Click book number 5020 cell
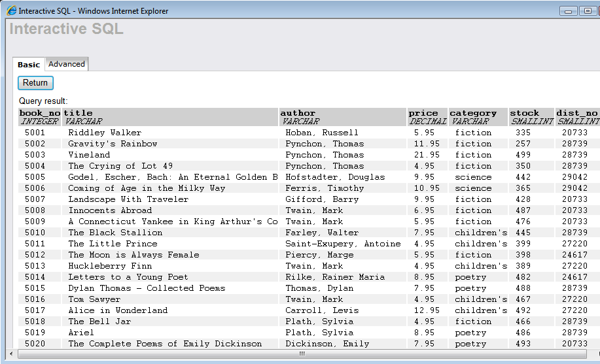This screenshot has height=364, width=600. (x=35, y=344)
